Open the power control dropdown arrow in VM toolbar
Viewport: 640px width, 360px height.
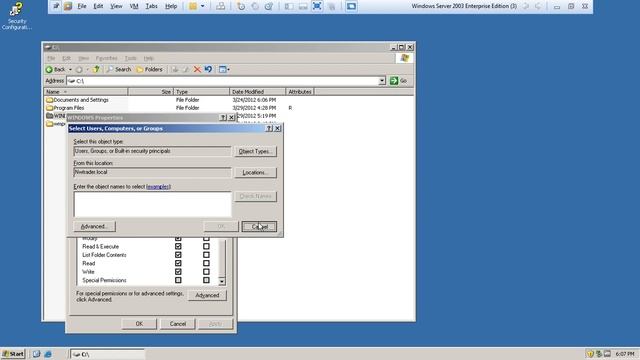click(x=202, y=6)
